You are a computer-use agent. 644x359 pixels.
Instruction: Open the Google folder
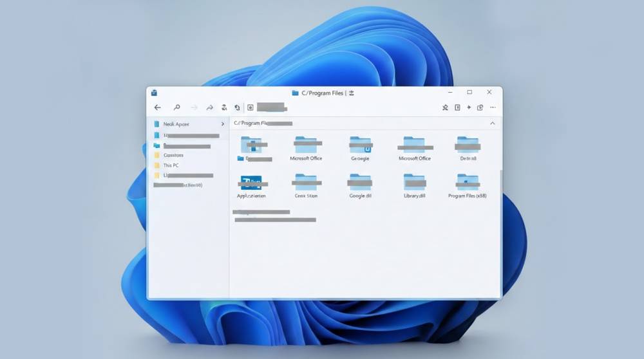(x=360, y=145)
